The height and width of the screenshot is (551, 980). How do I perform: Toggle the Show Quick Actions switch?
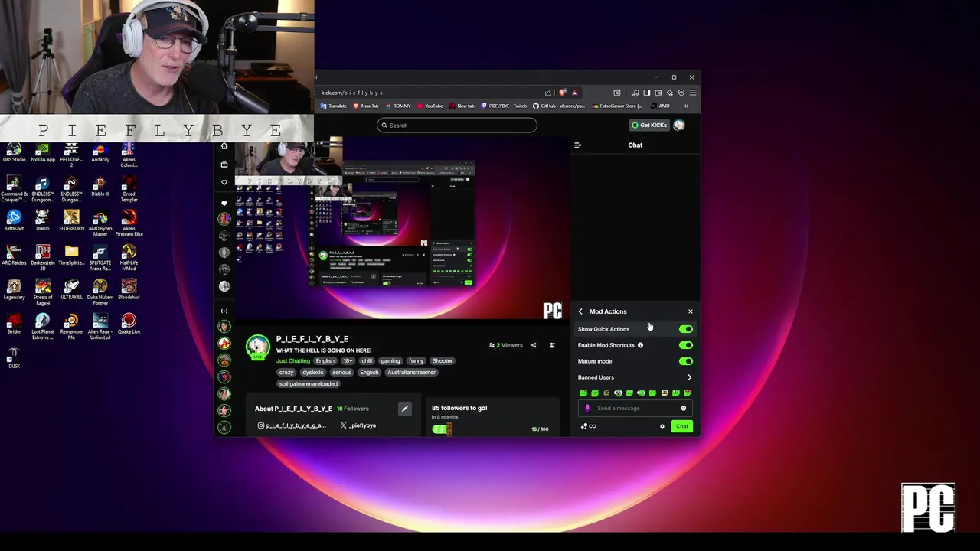click(x=685, y=329)
